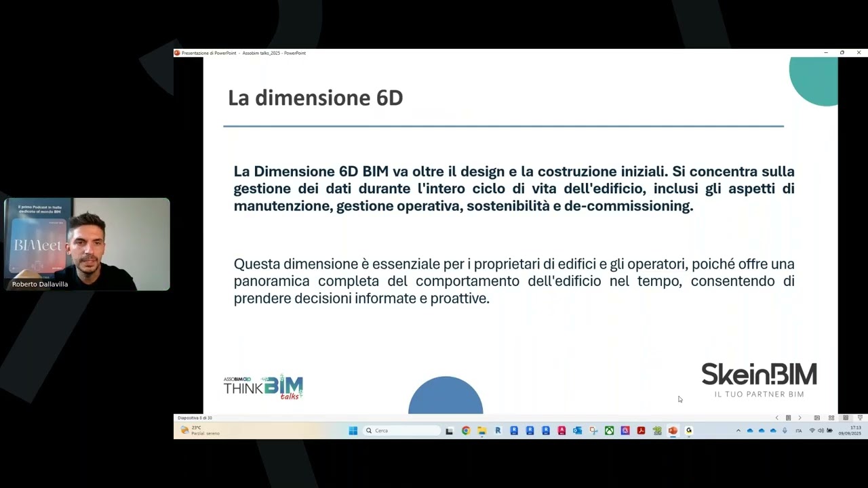Open the Xbox app from the taskbar

click(609, 430)
